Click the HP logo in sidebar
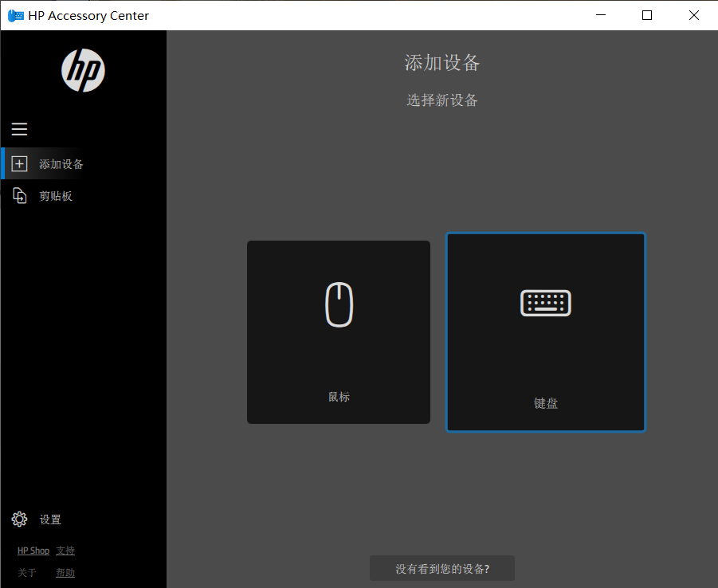 84,71
